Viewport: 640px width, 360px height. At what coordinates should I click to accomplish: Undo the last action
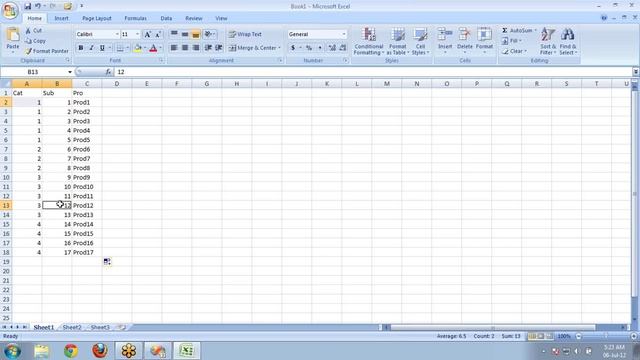pyautogui.click(x=38, y=6)
